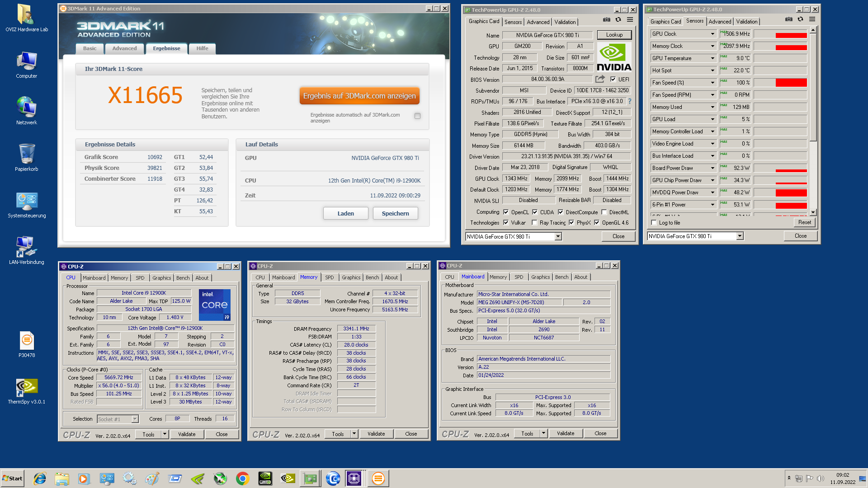The height and width of the screenshot is (488, 868).
Task: Open OVIZ Hardware Lab desktop folder
Action: point(27,18)
